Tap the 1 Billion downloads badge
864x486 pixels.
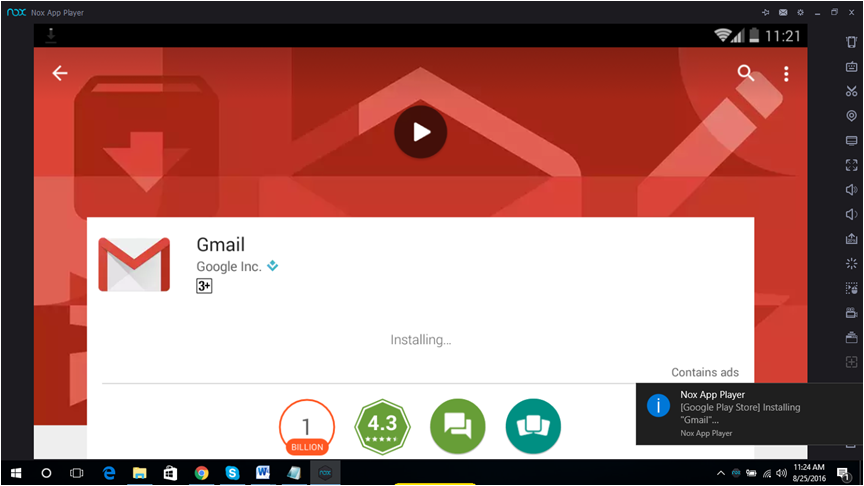(307, 426)
